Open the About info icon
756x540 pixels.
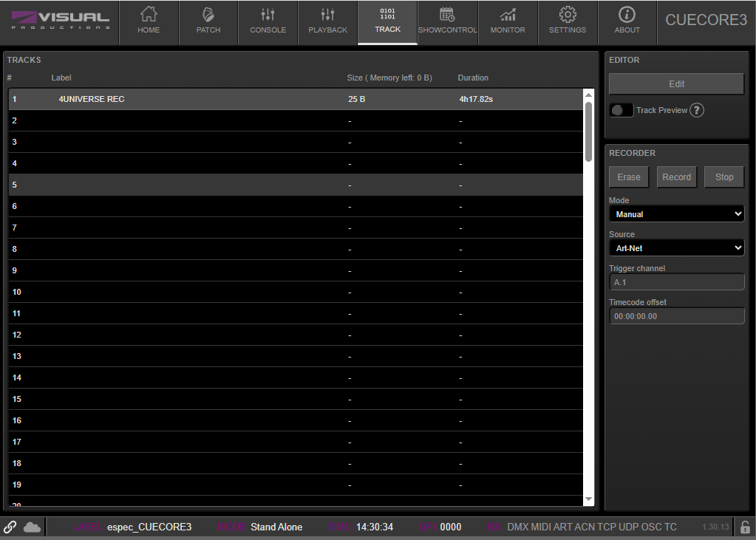click(627, 15)
